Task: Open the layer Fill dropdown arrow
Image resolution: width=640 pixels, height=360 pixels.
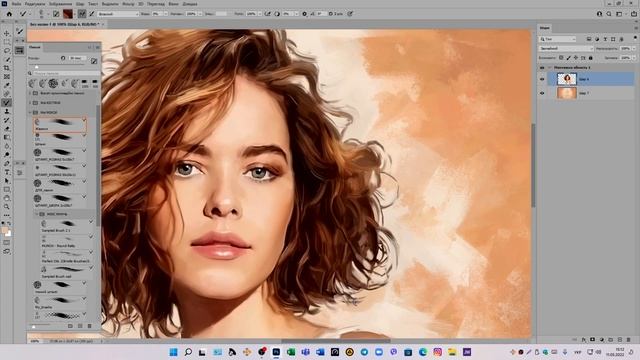Action: (634, 58)
